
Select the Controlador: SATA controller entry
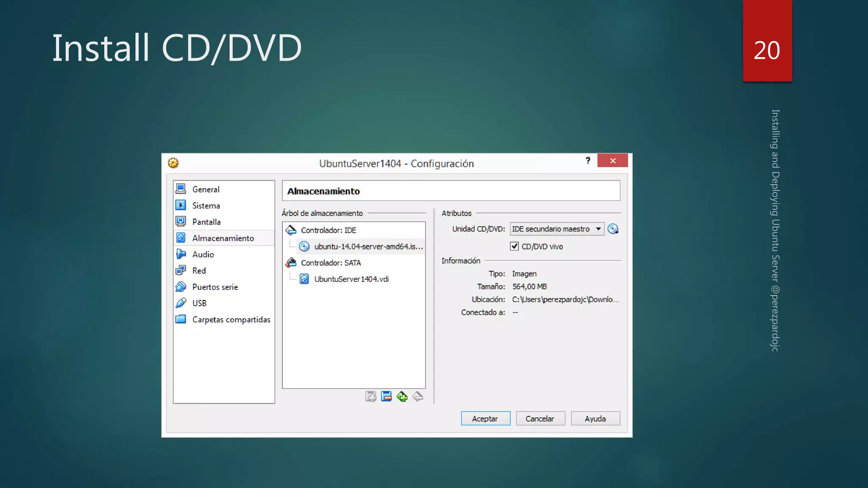coord(331,263)
